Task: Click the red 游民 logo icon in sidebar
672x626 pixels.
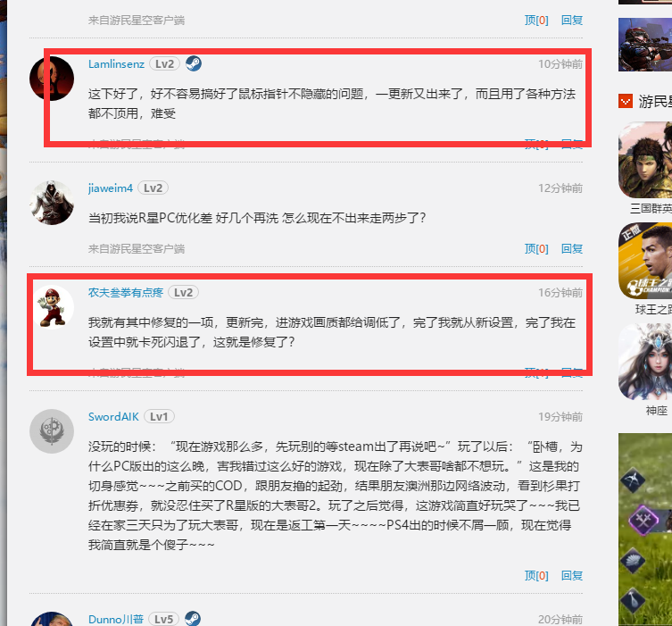Action: [626, 101]
